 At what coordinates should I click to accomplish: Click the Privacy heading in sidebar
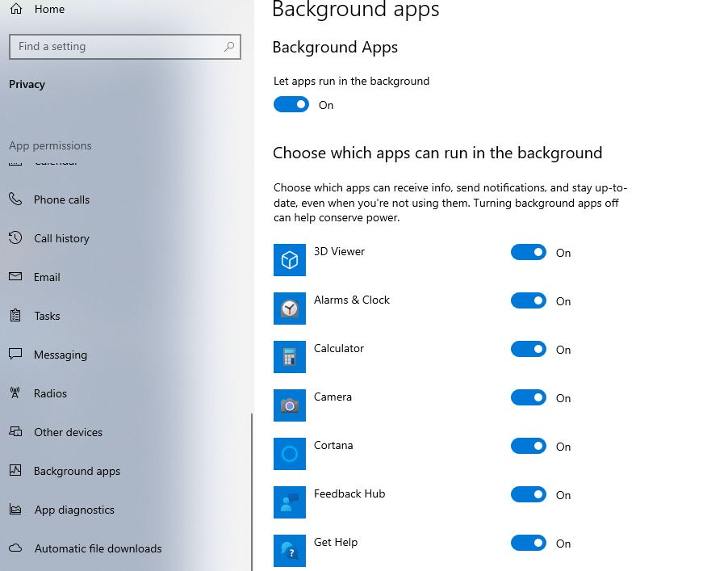pos(27,84)
